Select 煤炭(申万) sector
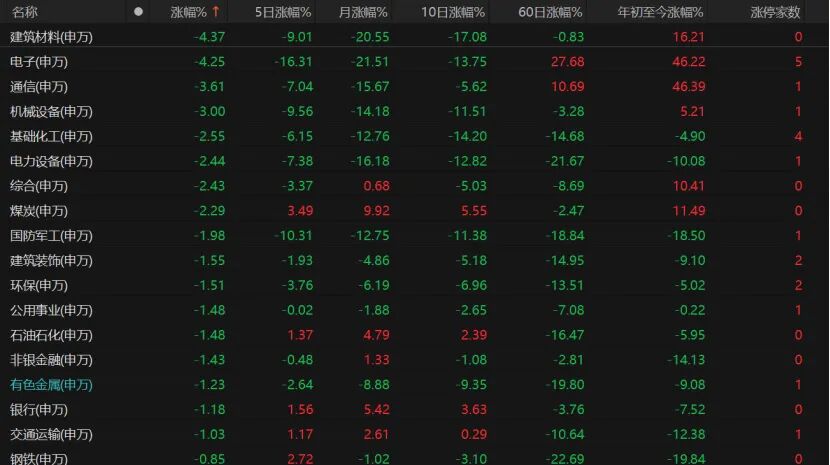Viewport: 830px width, 465px height. 39,211
